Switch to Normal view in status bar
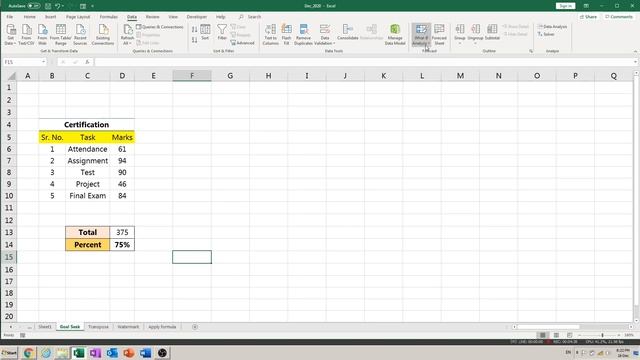 click(x=542, y=335)
